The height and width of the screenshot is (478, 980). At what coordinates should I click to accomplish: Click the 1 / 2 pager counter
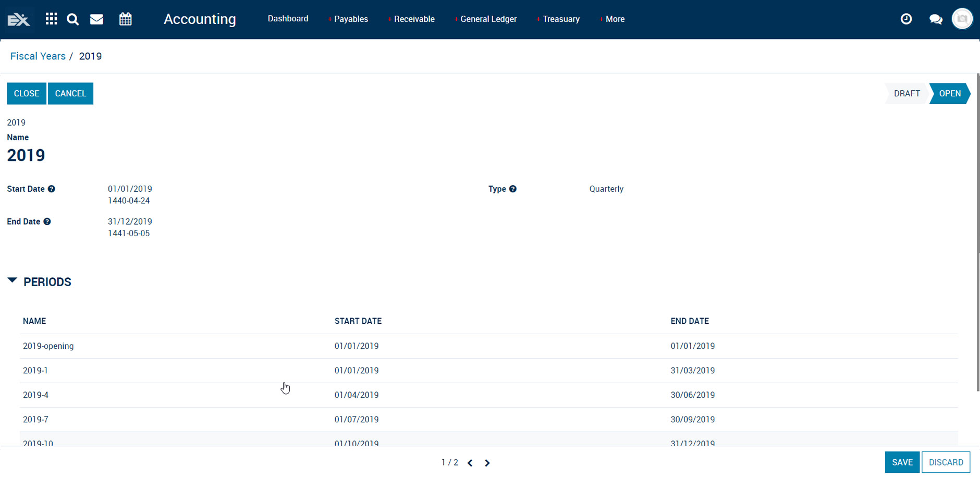coord(450,462)
